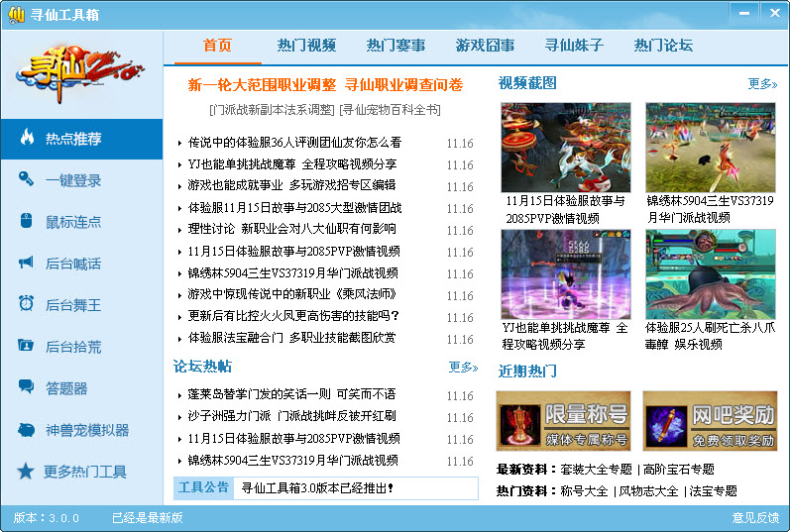Open news 游戏中惊现传说中的新职业《乘风法师》
The image size is (790, 532).
(x=291, y=294)
